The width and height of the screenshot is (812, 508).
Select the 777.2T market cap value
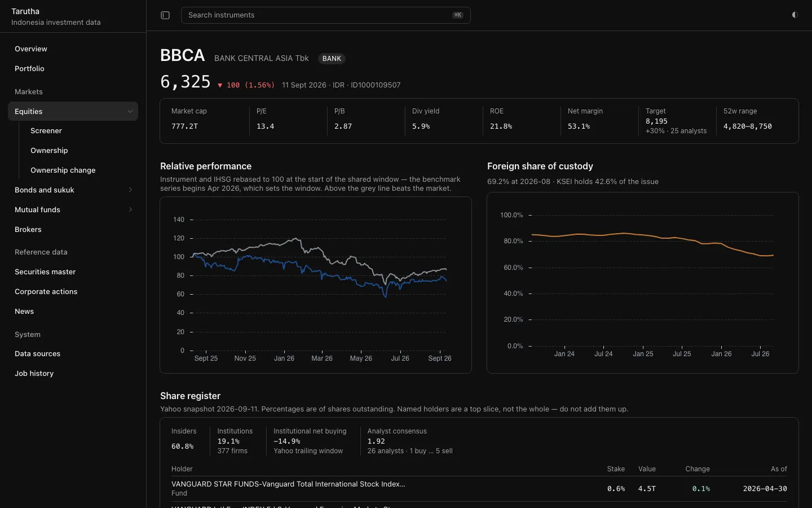click(184, 126)
